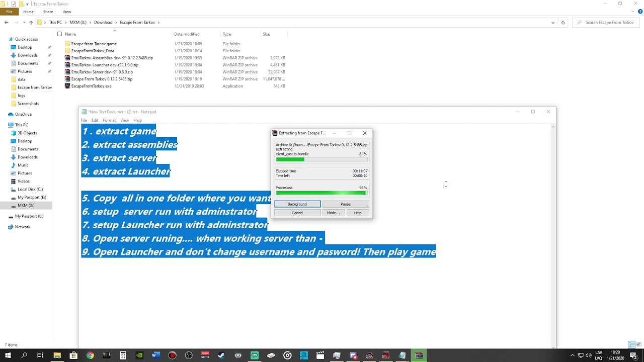
Task: Select the EmuTarkov-Launcher zip file icon
Action: click(67, 65)
